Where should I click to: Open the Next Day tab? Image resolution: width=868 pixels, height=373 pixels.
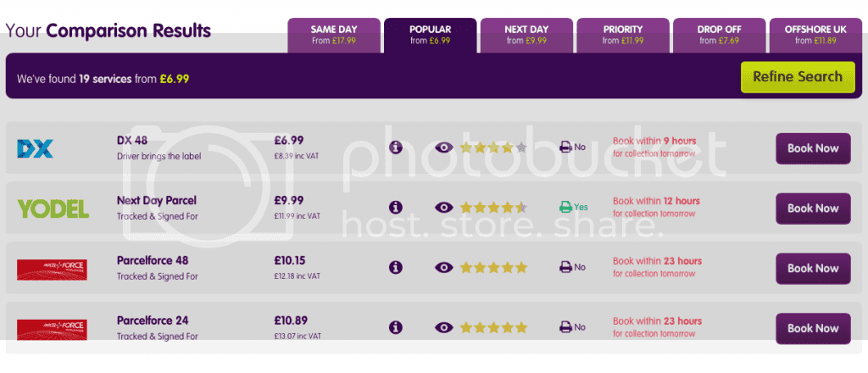[x=526, y=35]
